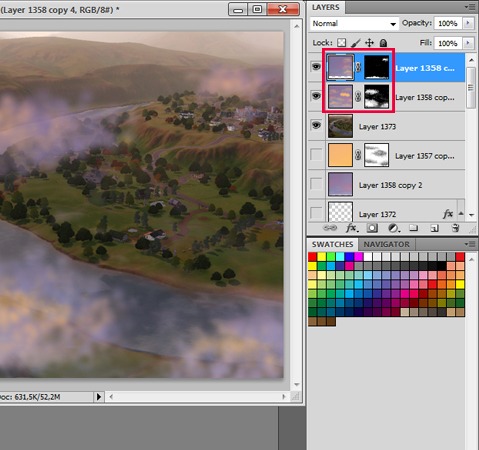Screen dimensions: 479x450
Task: Hide the second Layer 1358 cop layer
Action: point(316,96)
